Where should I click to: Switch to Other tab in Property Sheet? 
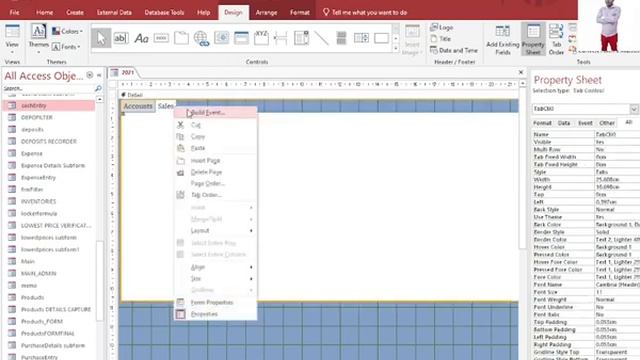point(607,123)
